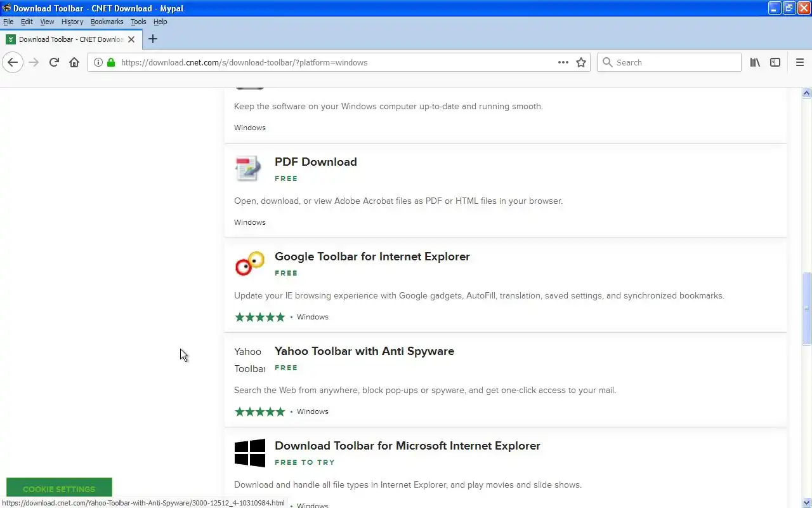Open the Library view icon
812x508 pixels.
[x=755, y=62]
